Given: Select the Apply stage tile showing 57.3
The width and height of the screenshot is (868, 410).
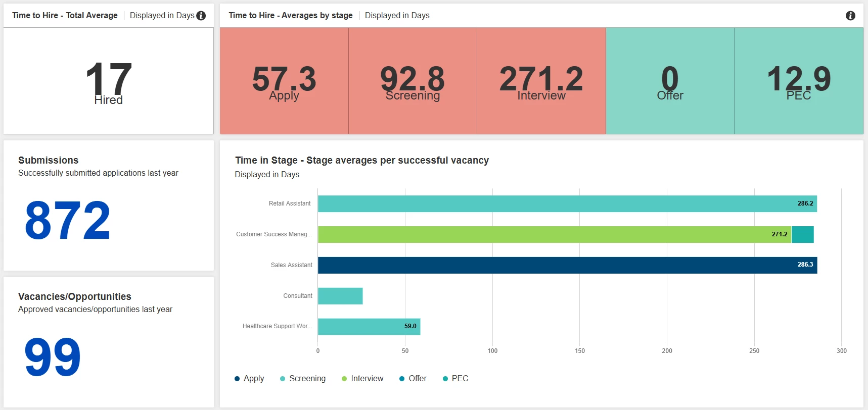Looking at the screenshot, I should 284,81.
